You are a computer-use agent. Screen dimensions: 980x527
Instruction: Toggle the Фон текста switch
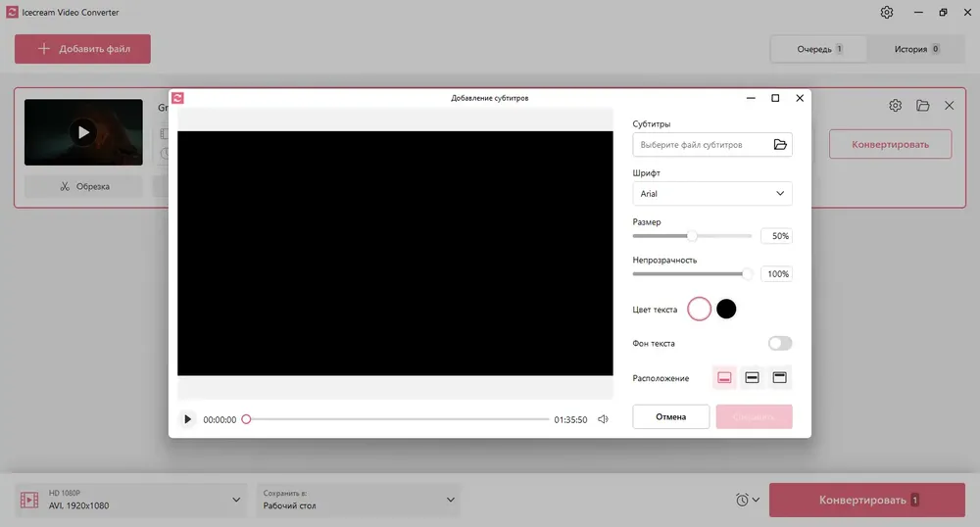pos(780,343)
